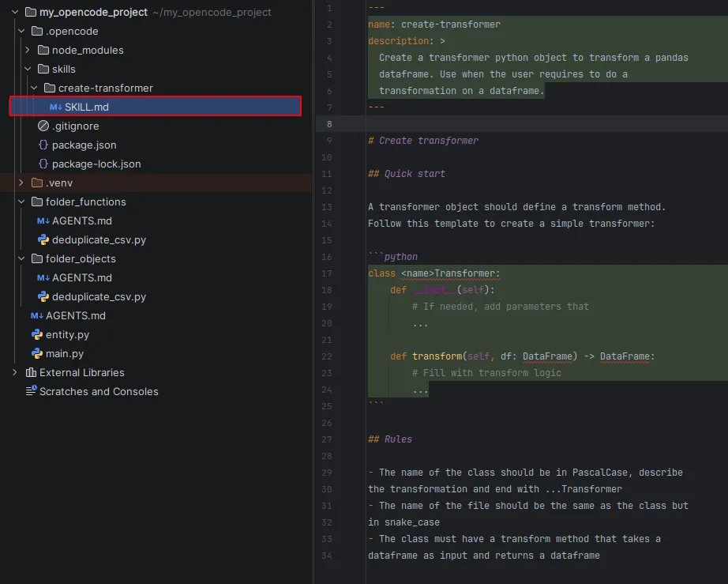
Task: Collapse the my_opencode_project root chevron
Action: pos(15,12)
